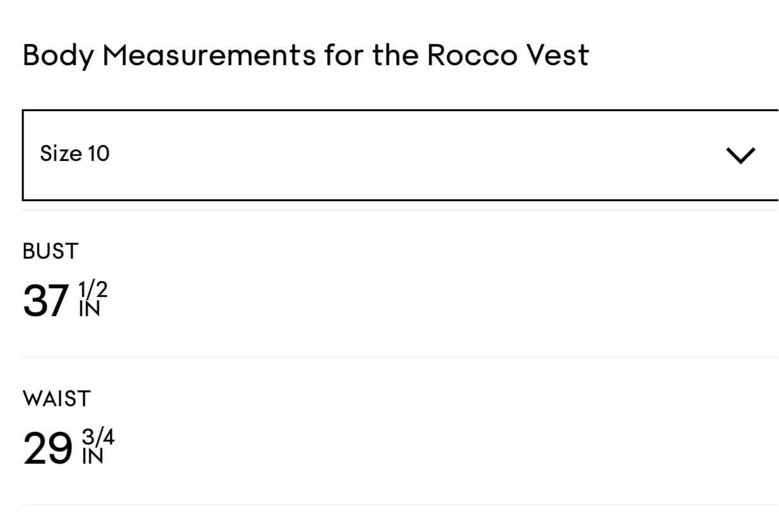This screenshot has height=532, width=779.
Task: Click the divider line between BUST and WAIST
Action: (x=383, y=356)
